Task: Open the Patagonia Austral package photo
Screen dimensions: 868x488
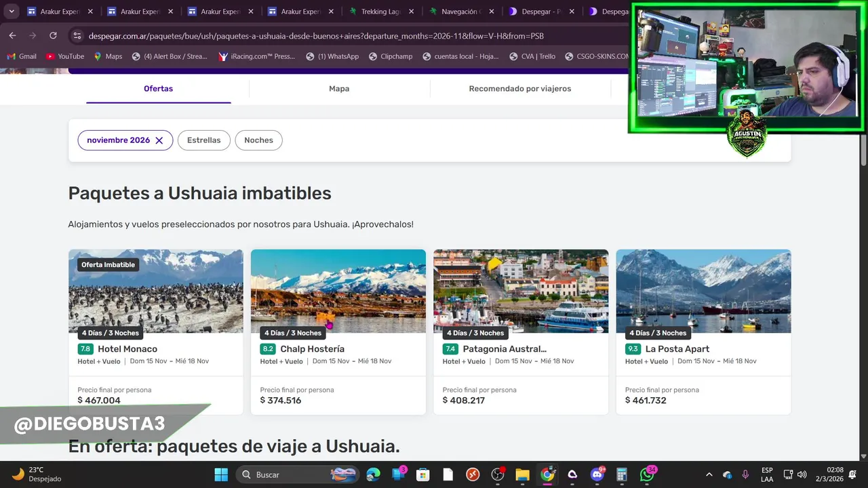Action: [521, 291]
